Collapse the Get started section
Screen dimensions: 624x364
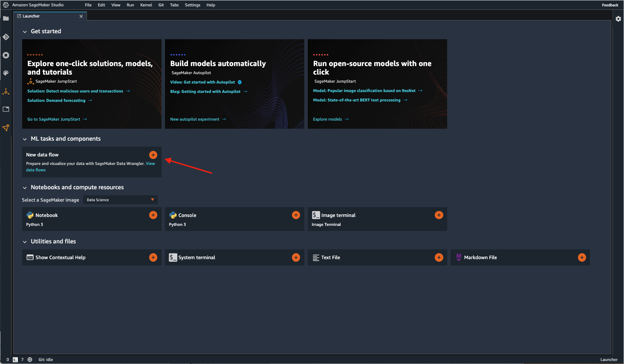tap(25, 32)
